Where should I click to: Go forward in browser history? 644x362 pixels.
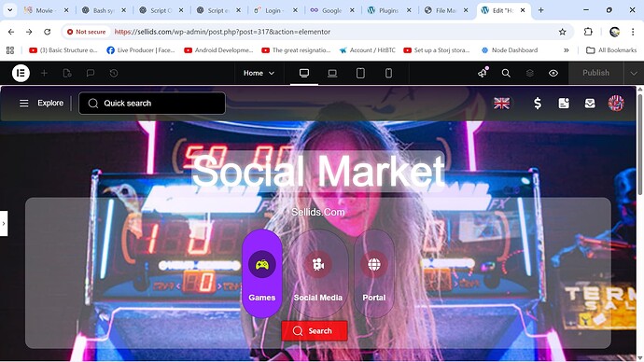pyautogui.click(x=29, y=32)
